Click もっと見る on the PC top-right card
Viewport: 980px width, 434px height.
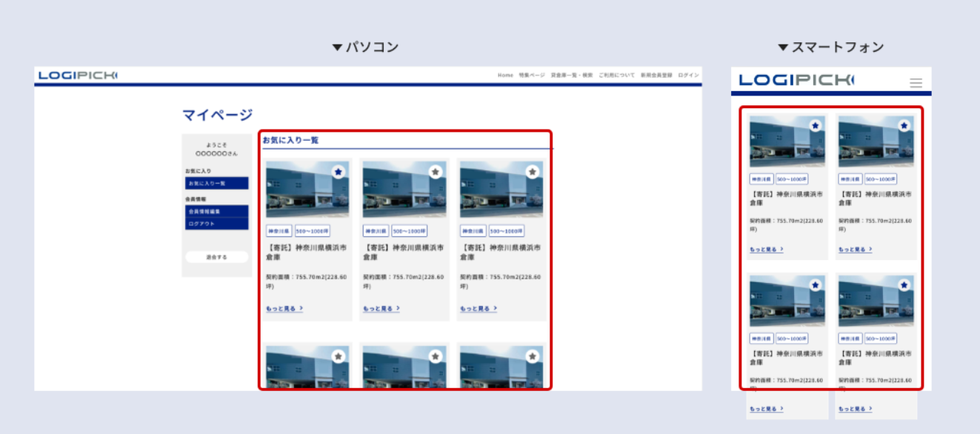[479, 308]
